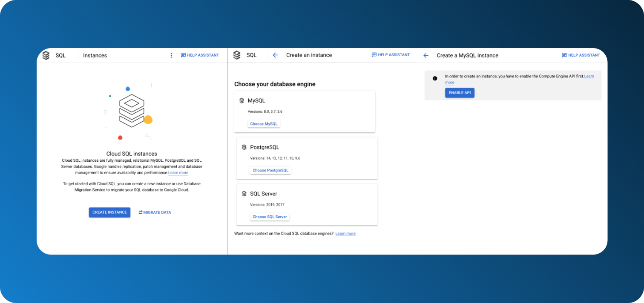Click back arrow beside Create a MySQL instance
The height and width of the screenshot is (303, 644).
click(x=426, y=55)
